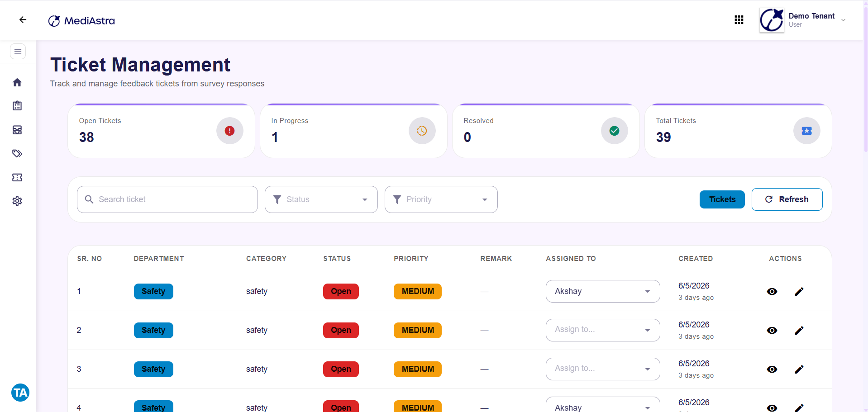Click into the Search ticket field
This screenshot has height=412, width=868.
point(167,199)
